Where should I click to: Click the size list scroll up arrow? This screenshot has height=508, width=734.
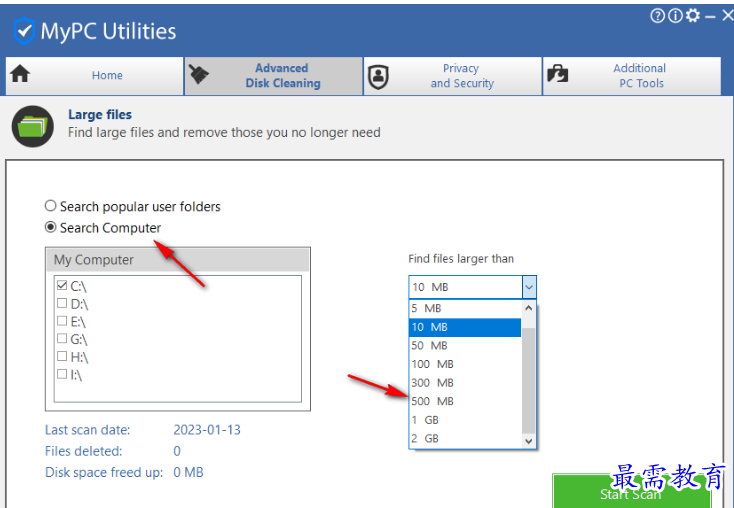tap(529, 308)
